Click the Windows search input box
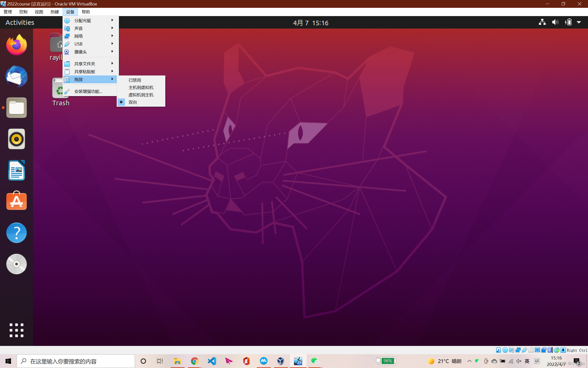 (76, 361)
